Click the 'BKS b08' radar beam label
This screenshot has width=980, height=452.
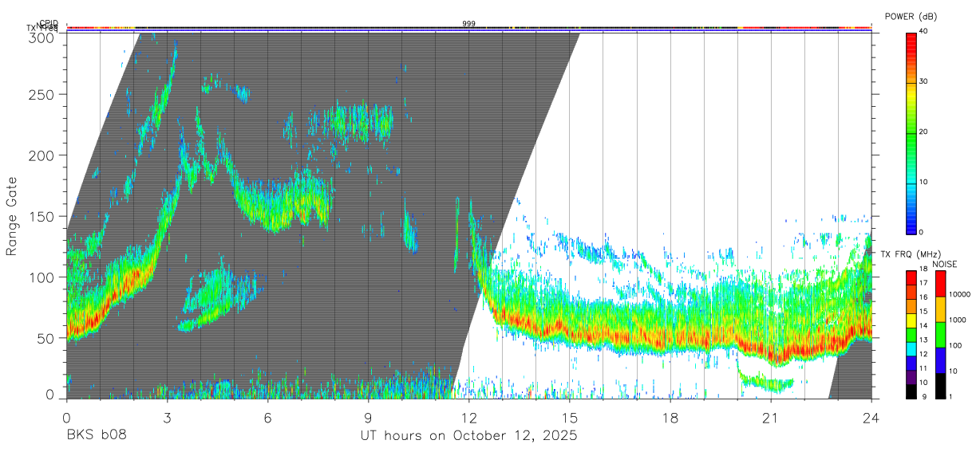pos(96,436)
